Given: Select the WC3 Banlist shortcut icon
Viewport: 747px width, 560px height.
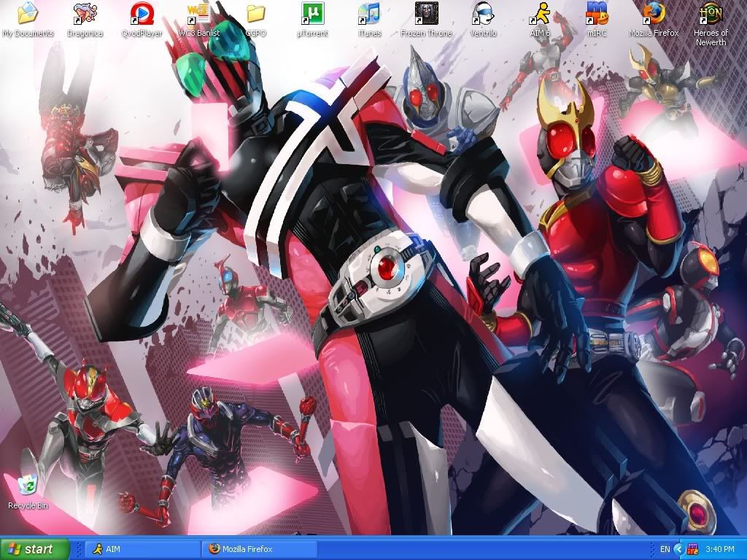Looking at the screenshot, I should [x=198, y=20].
